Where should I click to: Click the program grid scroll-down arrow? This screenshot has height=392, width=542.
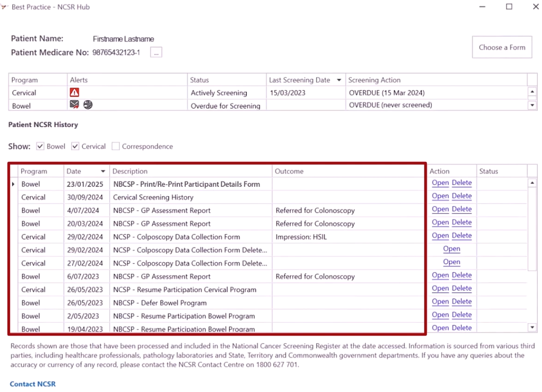[532, 105]
